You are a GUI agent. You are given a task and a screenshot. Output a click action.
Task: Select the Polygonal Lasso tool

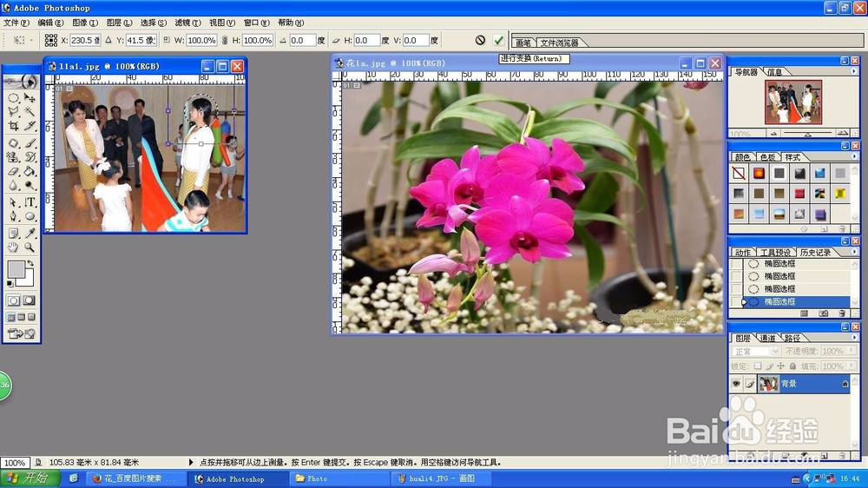click(x=13, y=112)
